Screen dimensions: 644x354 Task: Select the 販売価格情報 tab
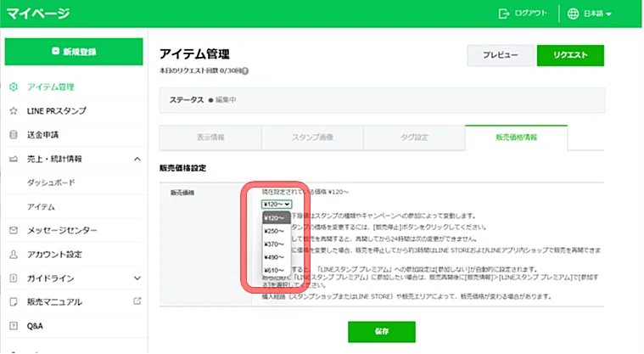(516, 138)
